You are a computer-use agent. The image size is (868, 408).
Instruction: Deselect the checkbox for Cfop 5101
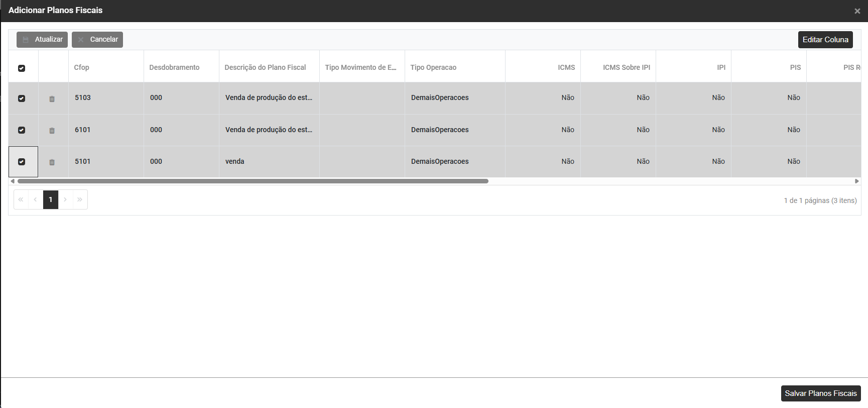(22, 162)
